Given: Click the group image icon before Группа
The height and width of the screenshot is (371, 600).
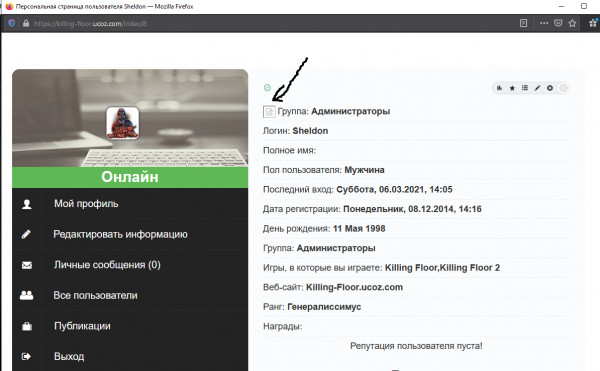Looking at the screenshot, I should tap(269, 111).
